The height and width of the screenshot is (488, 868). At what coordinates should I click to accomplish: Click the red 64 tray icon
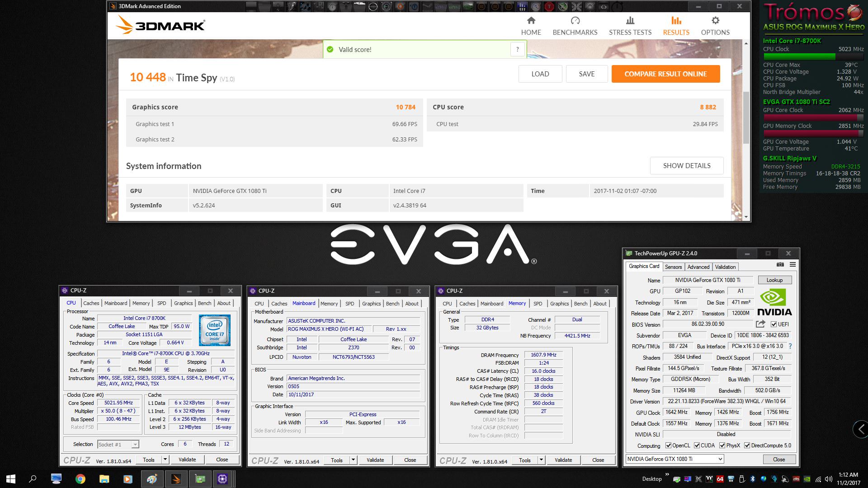click(x=720, y=479)
